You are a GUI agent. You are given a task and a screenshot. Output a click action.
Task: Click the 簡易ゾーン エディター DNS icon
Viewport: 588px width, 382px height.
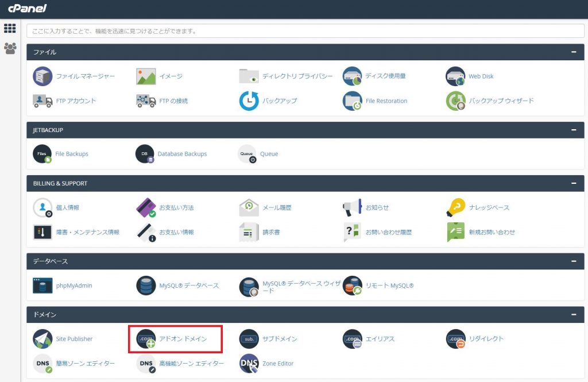(x=42, y=364)
